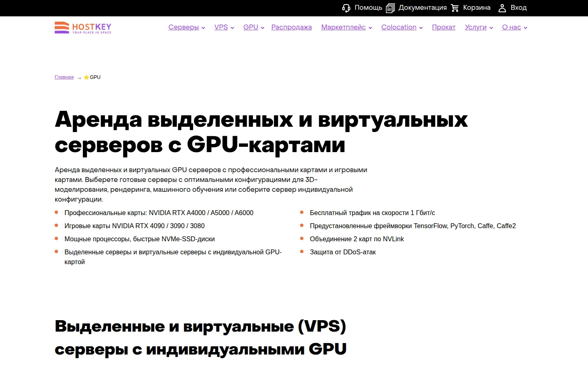
Task: Click the star icon beside GPU breadcrumb
Action: [x=86, y=77]
